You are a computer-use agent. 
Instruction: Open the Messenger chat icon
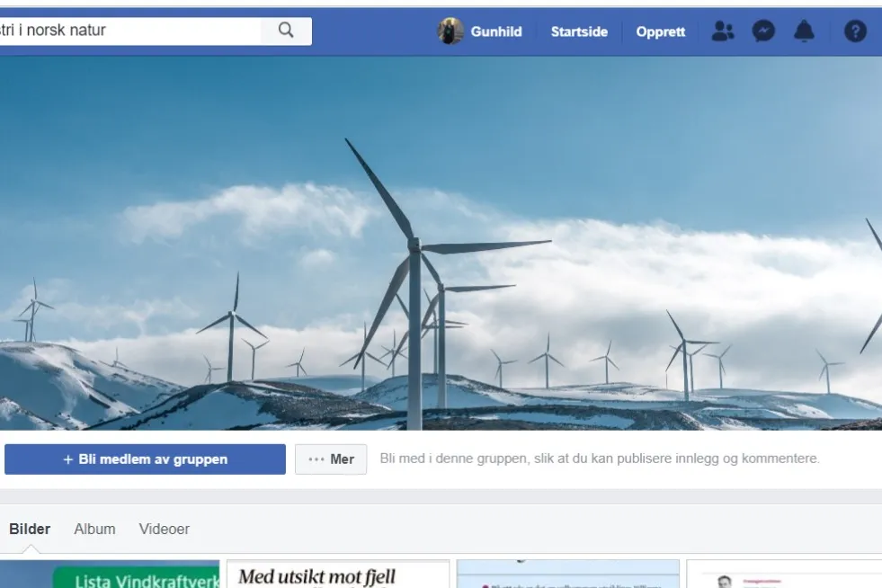tap(763, 31)
